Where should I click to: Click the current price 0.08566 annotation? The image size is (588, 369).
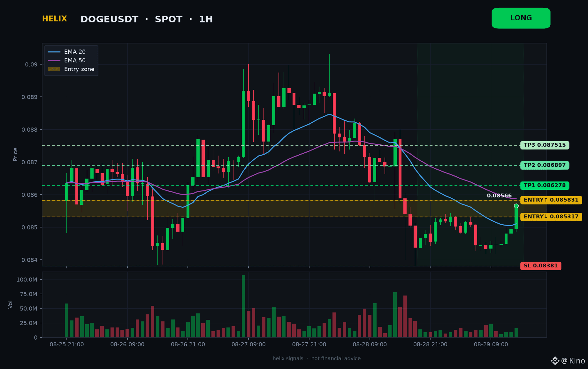[499, 196]
